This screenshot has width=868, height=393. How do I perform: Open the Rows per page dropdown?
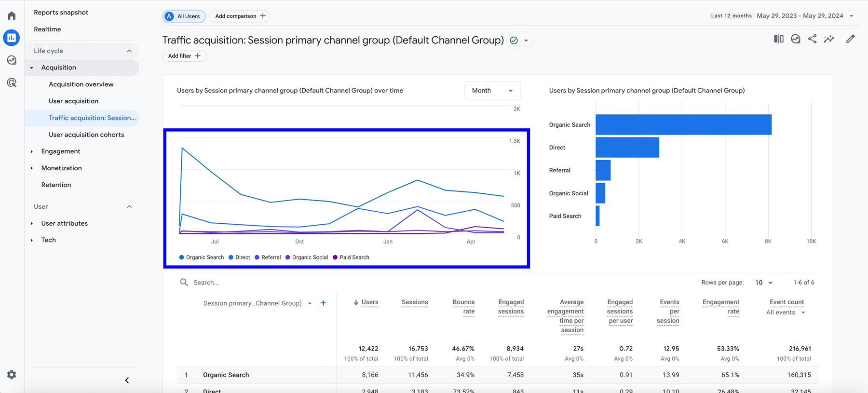click(x=764, y=283)
